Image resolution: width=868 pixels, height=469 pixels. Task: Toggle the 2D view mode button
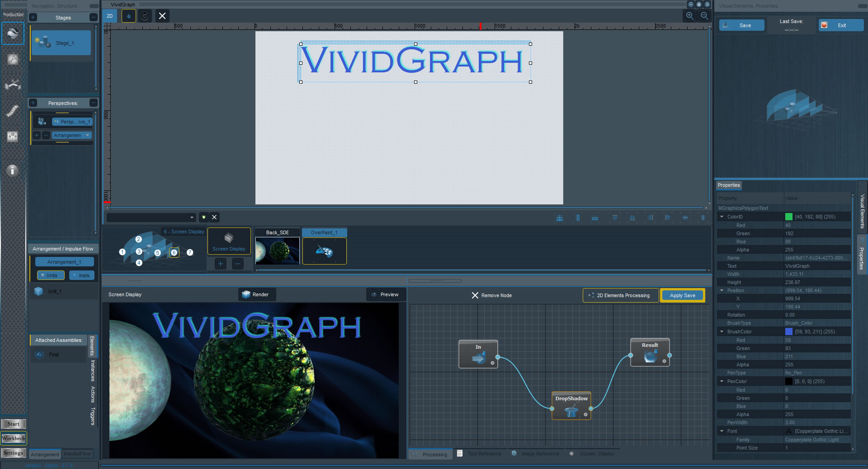pyautogui.click(x=110, y=16)
